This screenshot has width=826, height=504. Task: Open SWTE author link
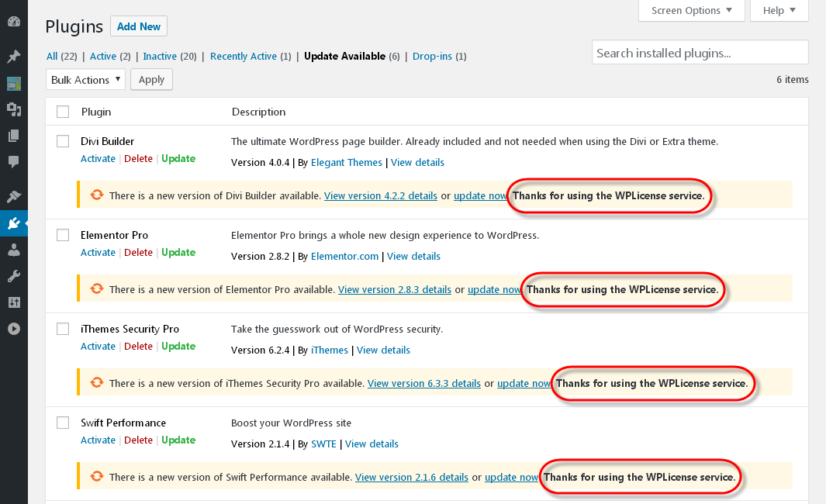tap(323, 444)
